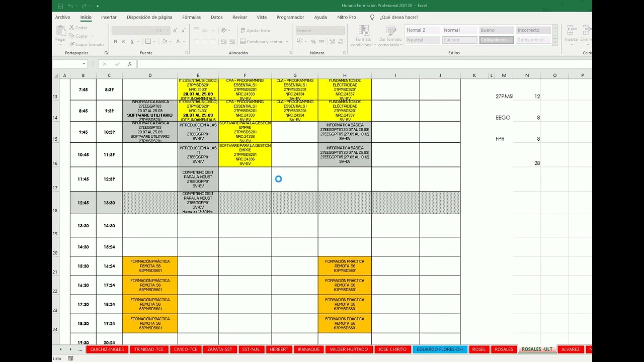The image size is (644, 362).
Task: Click the Copiar formato paintbrush
Action: click(x=71, y=45)
